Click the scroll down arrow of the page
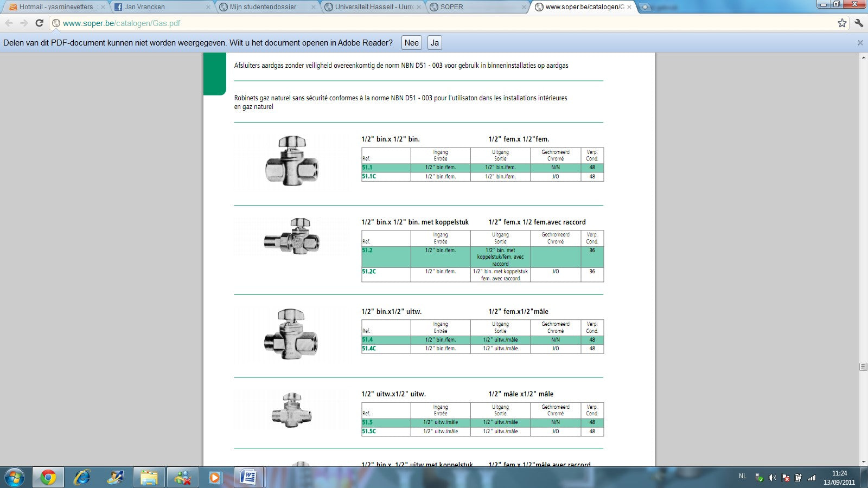This screenshot has height=488, width=868. [863, 462]
